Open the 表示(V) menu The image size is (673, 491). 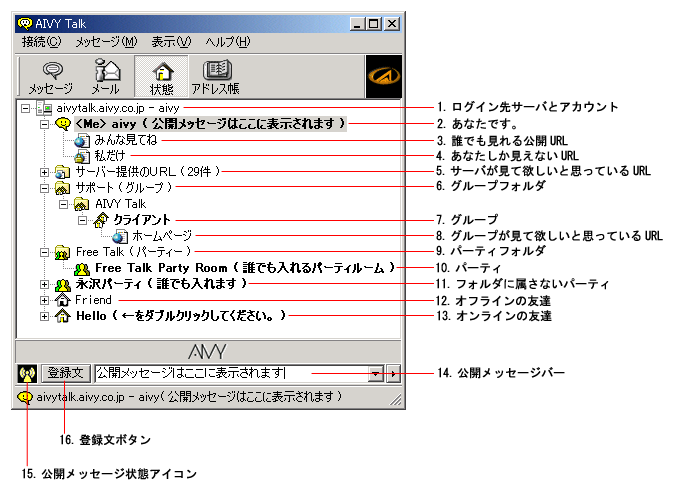[x=171, y=42]
